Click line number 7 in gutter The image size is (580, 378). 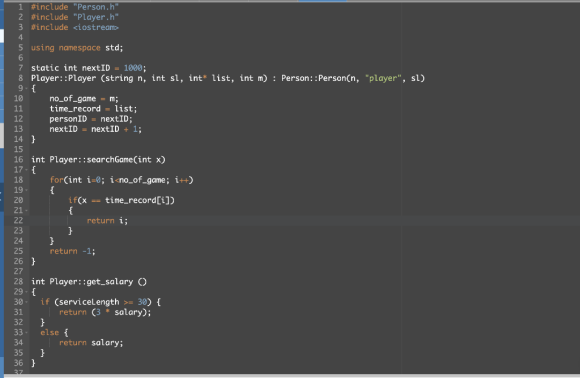point(20,68)
